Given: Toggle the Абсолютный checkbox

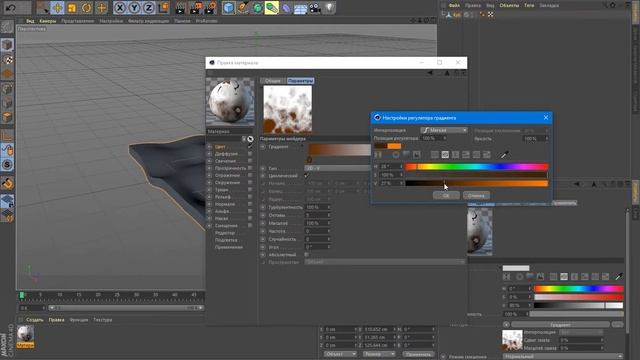Looking at the screenshot, I should pyautogui.click(x=307, y=255).
